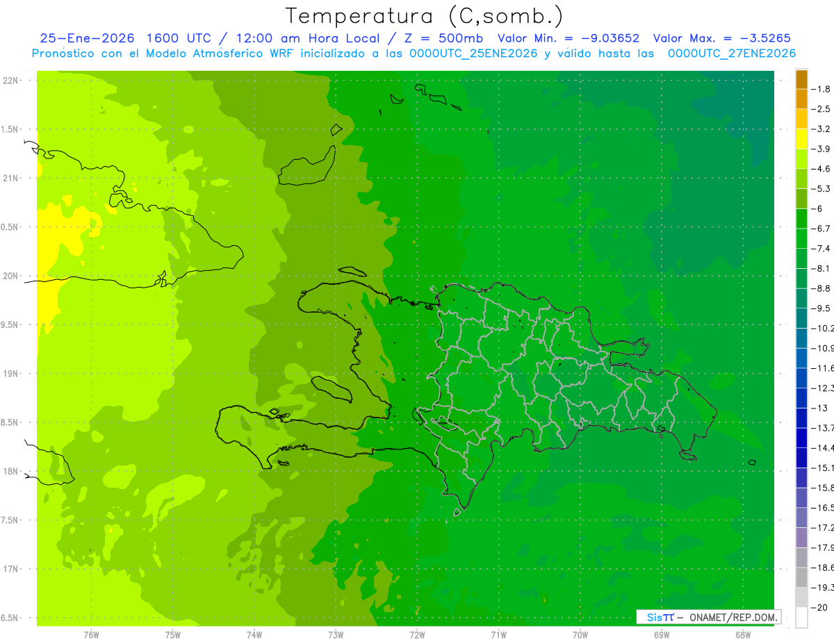Image resolution: width=834 pixels, height=644 pixels.
Task: Click the deep blue swatch between -13.7 and -14.4
Action: click(801, 438)
